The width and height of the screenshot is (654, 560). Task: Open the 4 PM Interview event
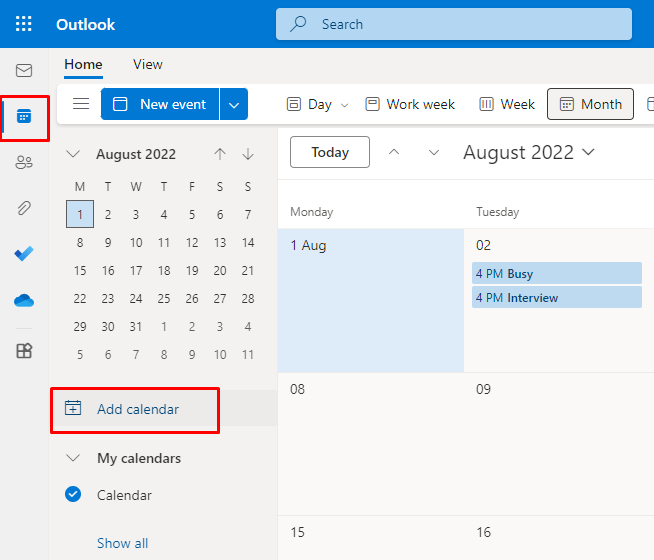click(557, 297)
